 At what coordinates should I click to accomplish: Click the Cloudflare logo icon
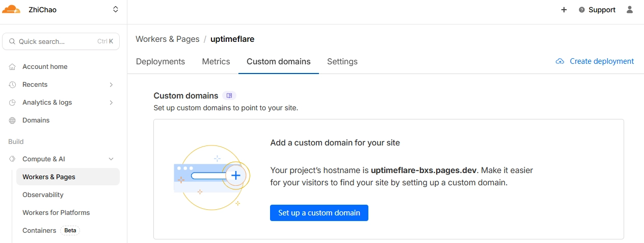pos(11,9)
